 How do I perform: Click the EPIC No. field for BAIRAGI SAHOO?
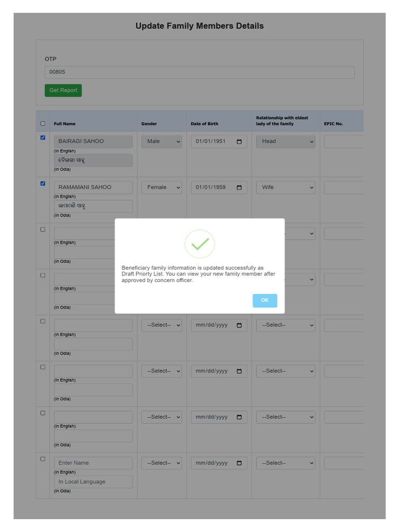click(344, 141)
